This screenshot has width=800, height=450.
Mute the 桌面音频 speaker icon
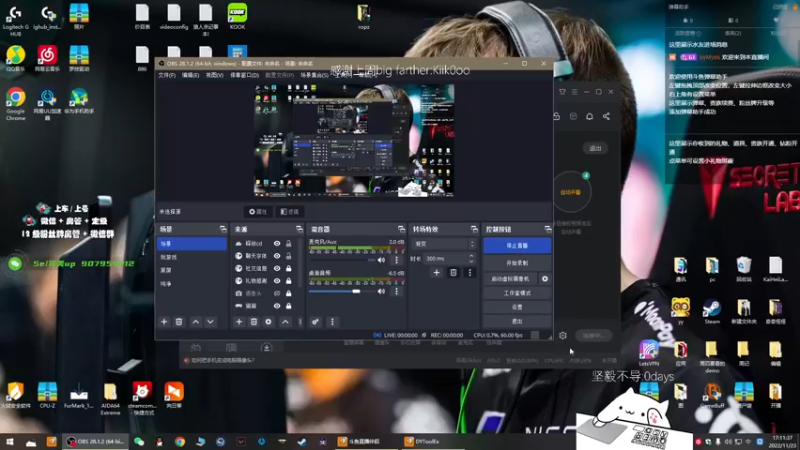pos(381,291)
